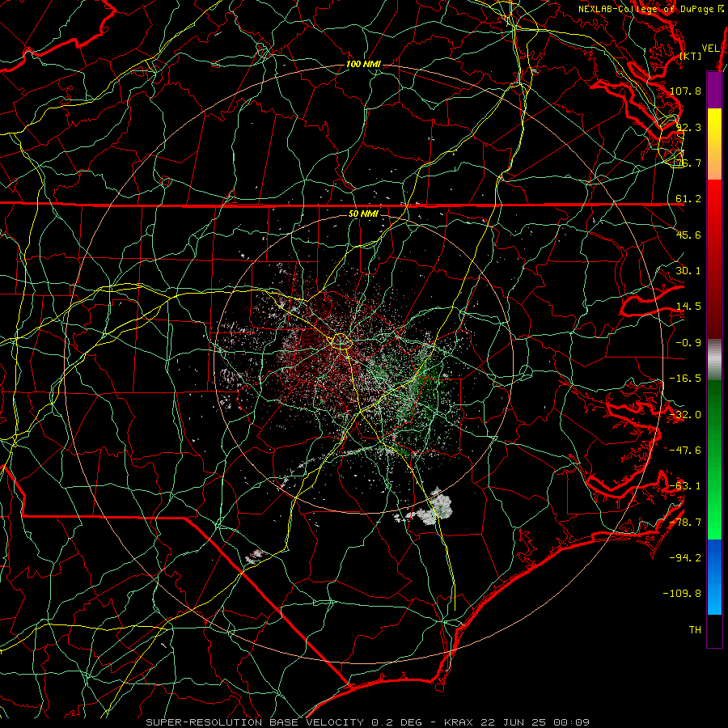The width and height of the screenshot is (728, 728).
Task: Click the [KT] units label
Action: tap(691, 56)
